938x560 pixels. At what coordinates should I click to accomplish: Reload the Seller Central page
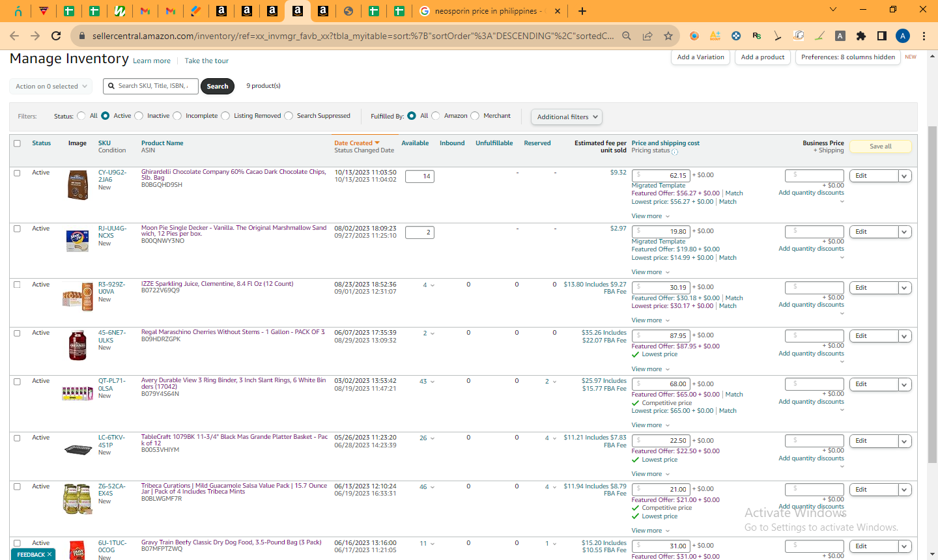tap(56, 36)
